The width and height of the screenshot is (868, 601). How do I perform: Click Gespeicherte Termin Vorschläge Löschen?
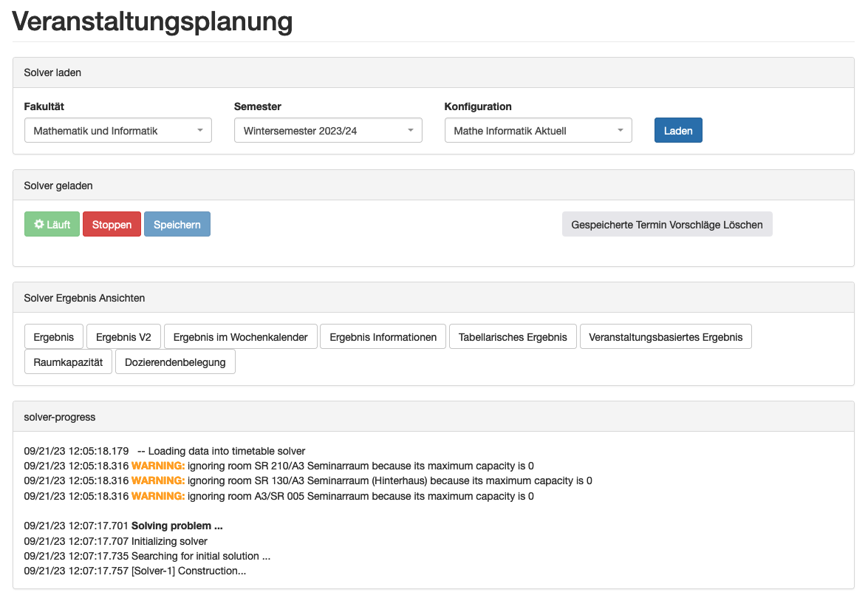[x=666, y=225]
